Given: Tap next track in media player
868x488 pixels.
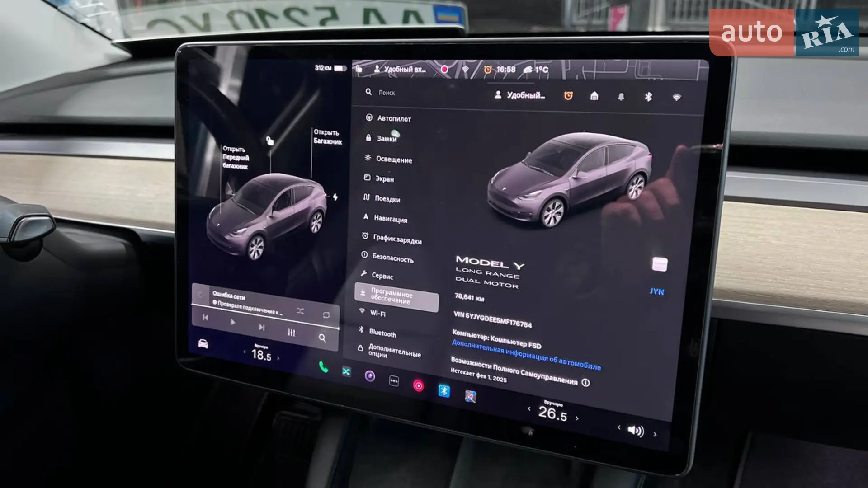Looking at the screenshot, I should (x=262, y=327).
